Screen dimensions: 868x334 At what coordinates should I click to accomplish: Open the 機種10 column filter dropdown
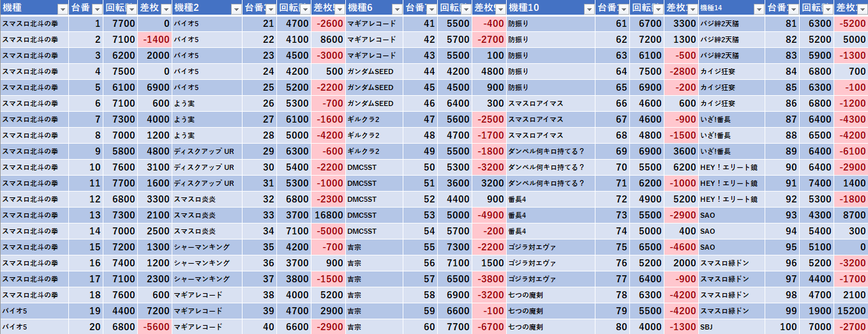coord(588,8)
